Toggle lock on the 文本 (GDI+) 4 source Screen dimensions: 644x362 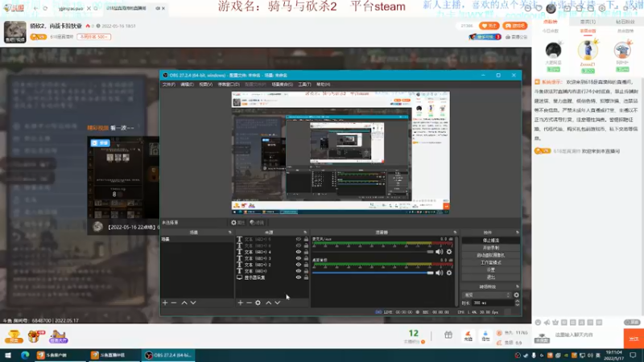point(306,252)
